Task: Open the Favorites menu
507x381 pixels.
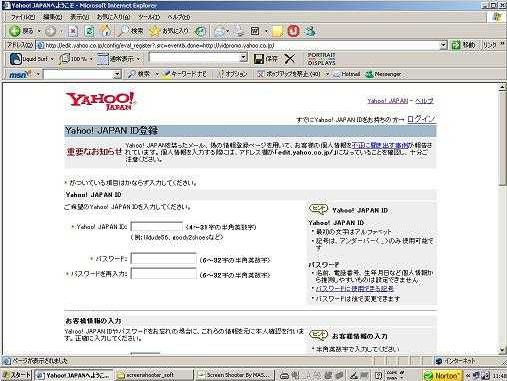Action: pyautogui.click(x=113, y=17)
